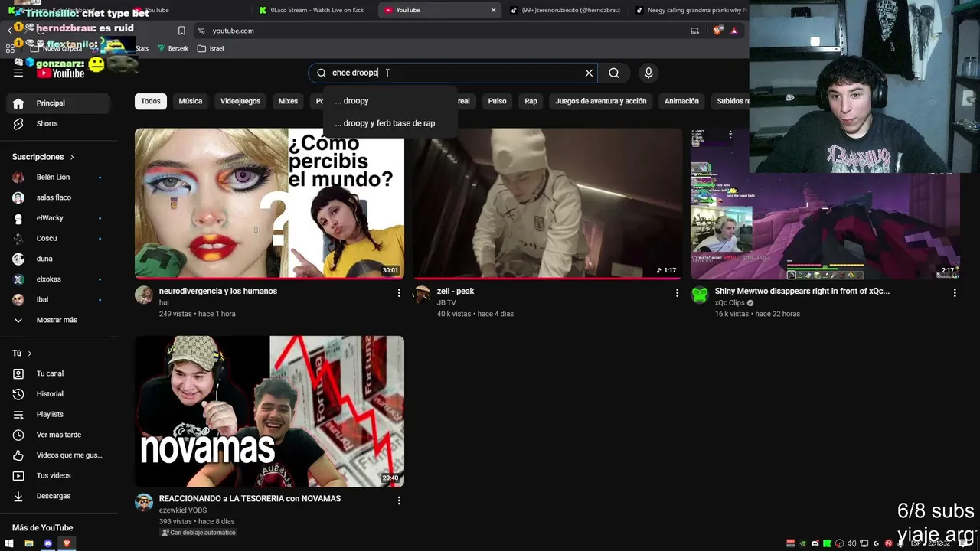Open duna subscription channel
The width and height of the screenshot is (980, 551).
point(58,259)
